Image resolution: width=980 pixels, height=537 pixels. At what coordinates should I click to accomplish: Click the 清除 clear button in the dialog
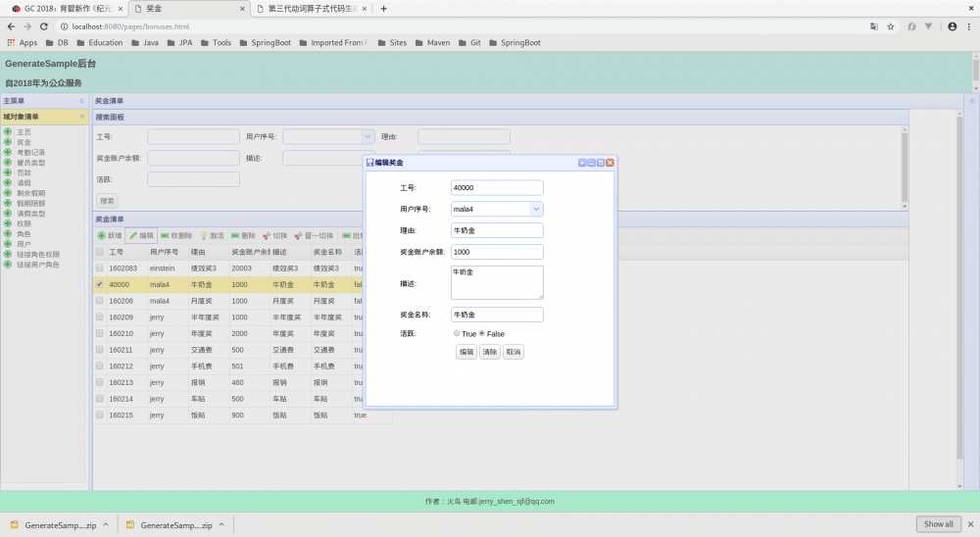pos(489,352)
